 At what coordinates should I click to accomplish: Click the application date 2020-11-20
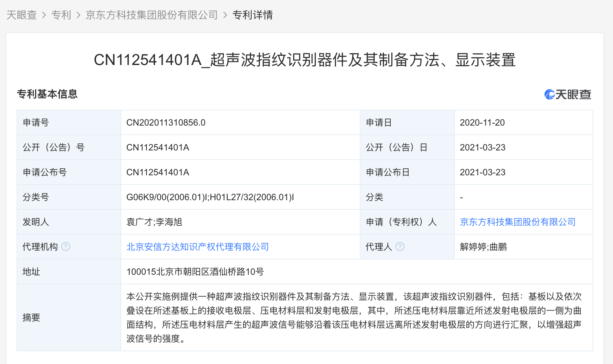(483, 122)
